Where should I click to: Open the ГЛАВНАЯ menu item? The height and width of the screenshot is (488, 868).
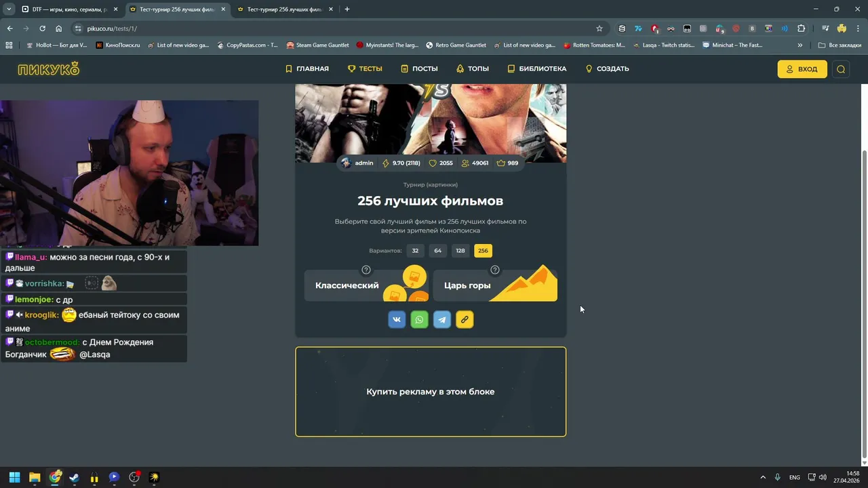pos(307,69)
